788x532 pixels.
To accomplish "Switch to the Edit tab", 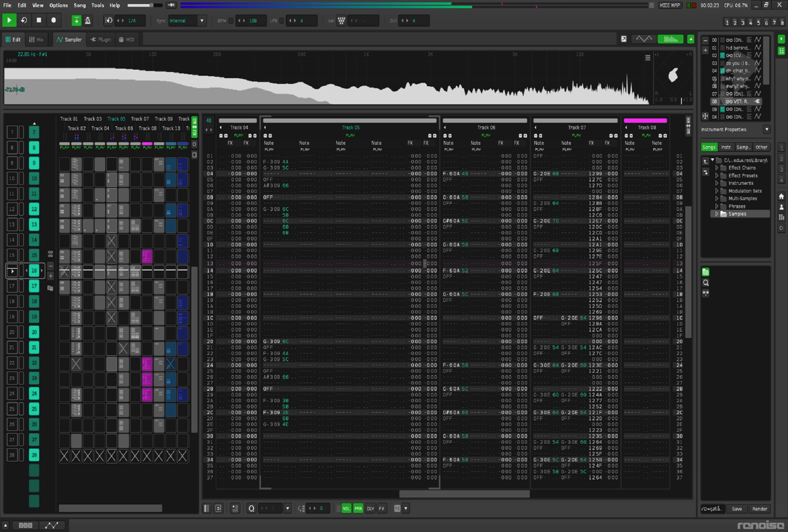I will click(x=13, y=40).
